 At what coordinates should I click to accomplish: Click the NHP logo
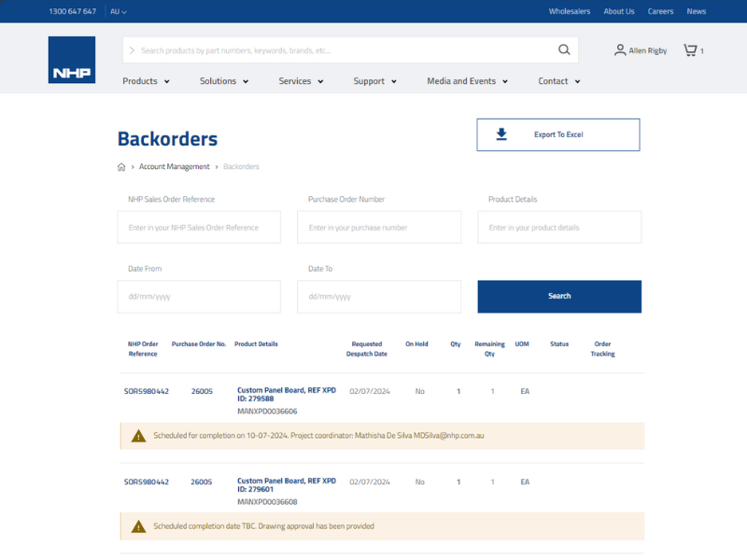[72, 60]
